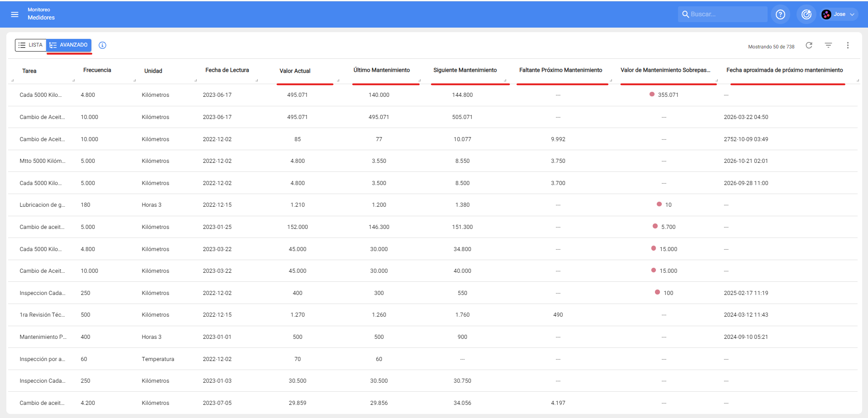Open the three-dot more options menu
868x418 pixels.
coord(848,45)
